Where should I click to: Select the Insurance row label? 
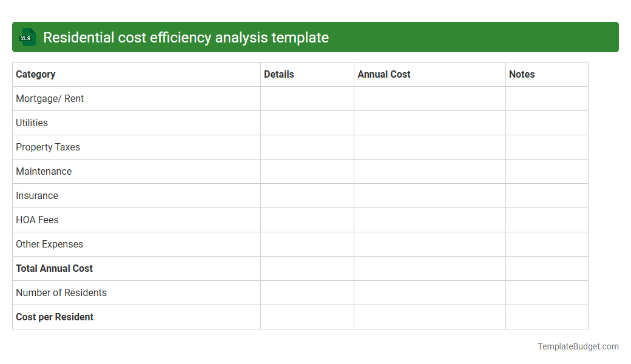[x=37, y=195]
